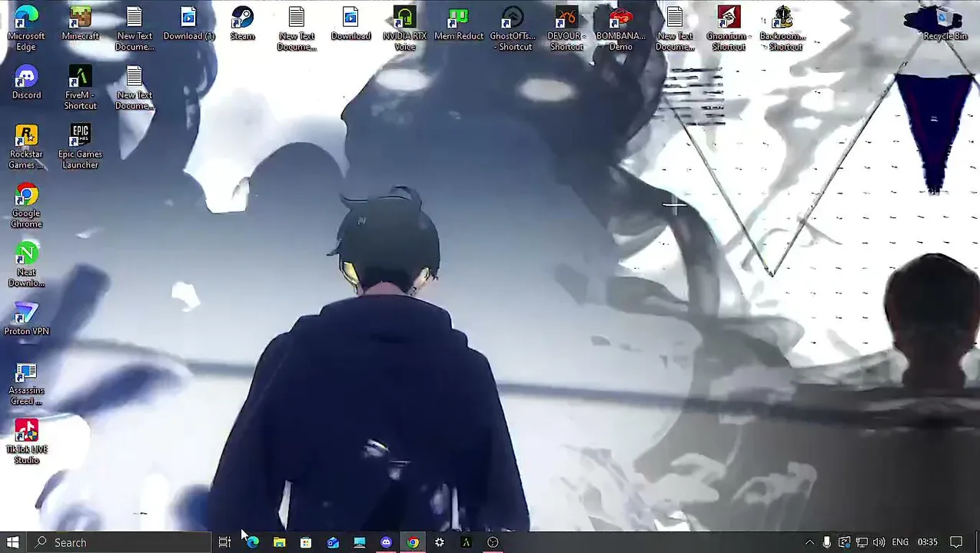This screenshot has height=553, width=980.
Task: Open Outlook from the taskbar
Action: (333, 542)
